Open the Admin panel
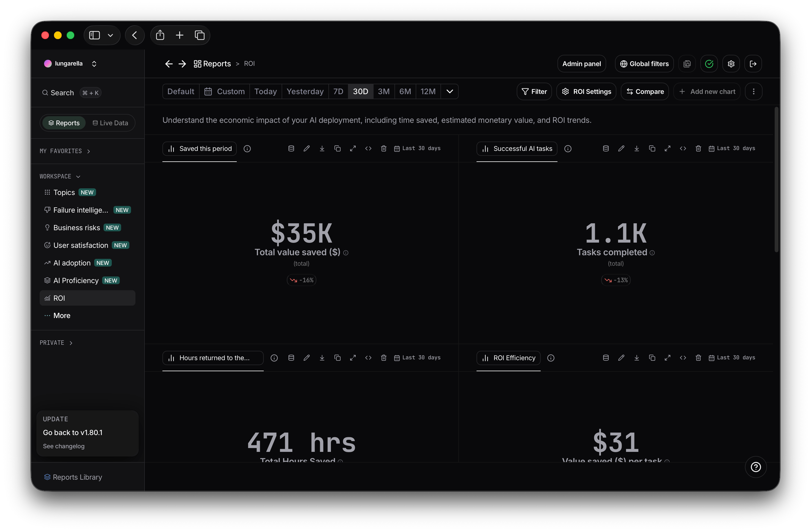 [x=582, y=64]
